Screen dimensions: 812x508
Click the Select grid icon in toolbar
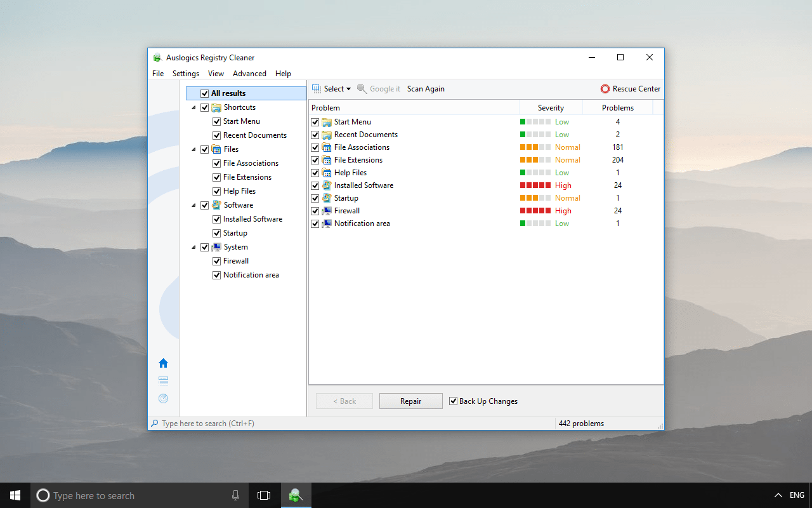point(317,89)
